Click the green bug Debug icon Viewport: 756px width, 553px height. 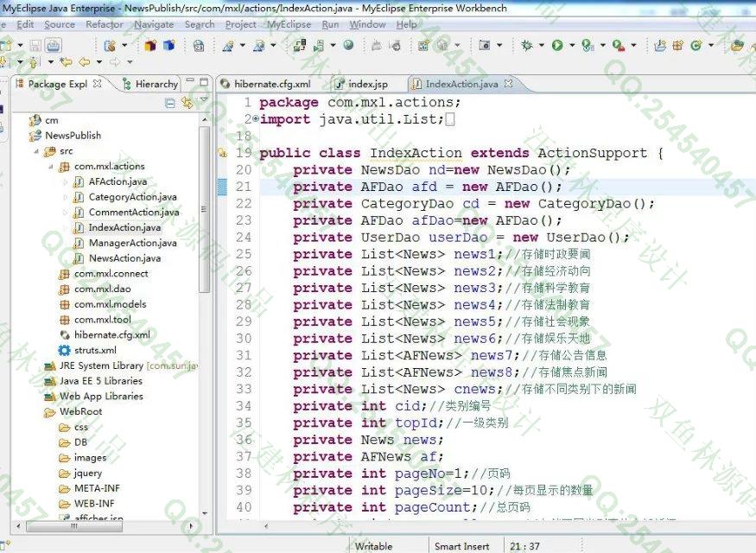click(x=526, y=45)
